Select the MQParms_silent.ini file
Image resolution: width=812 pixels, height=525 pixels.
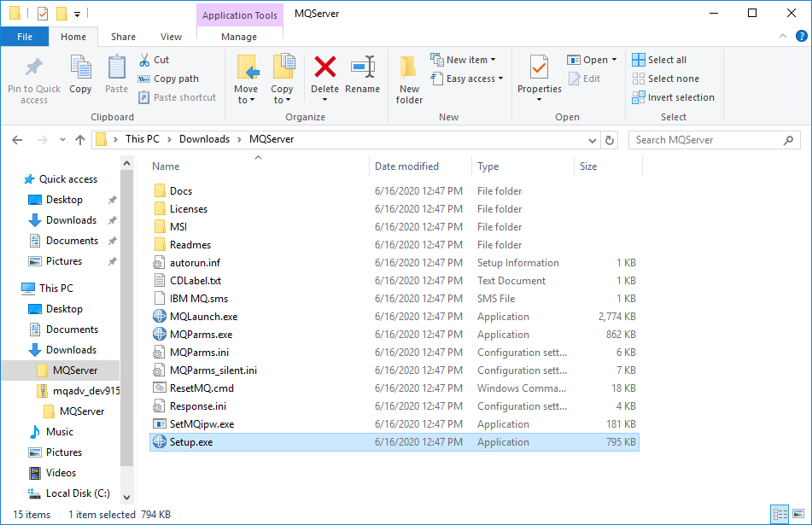click(x=213, y=370)
